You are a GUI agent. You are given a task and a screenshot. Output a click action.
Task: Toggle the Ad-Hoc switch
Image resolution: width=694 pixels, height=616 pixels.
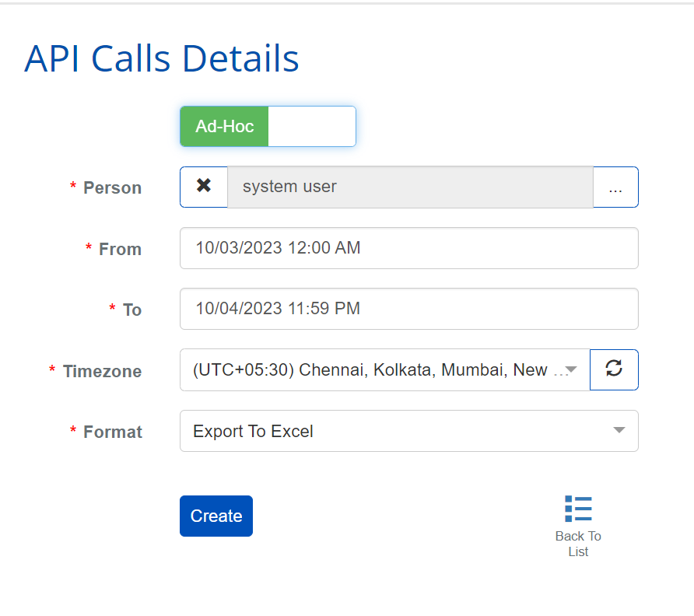point(225,127)
